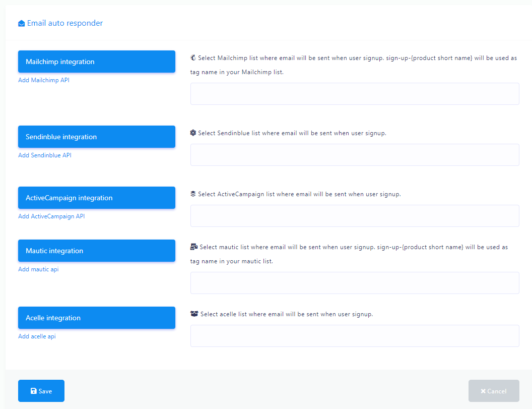This screenshot has height=409, width=532.
Task: Open the Add mautic api link
Action: tap(38, 269)
